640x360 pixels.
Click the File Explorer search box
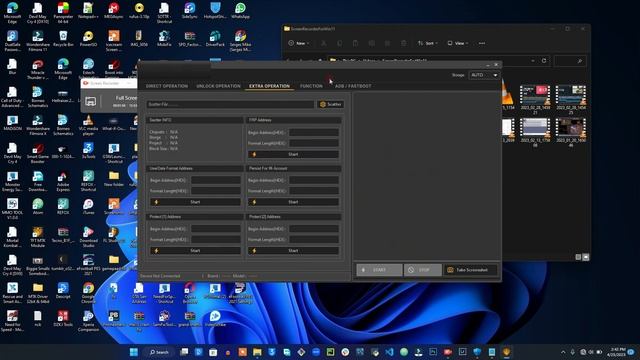[x=570, y=61]
